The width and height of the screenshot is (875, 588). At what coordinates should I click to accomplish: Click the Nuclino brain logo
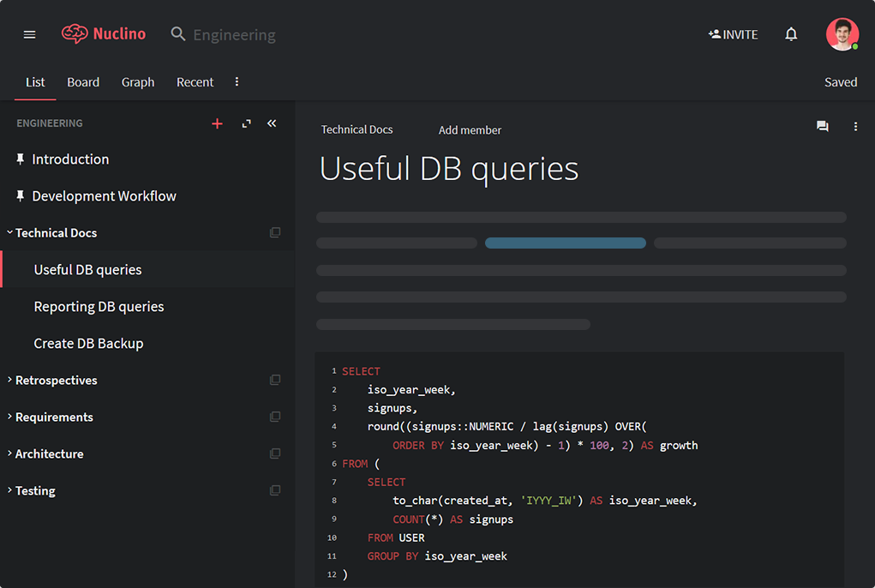75,34
